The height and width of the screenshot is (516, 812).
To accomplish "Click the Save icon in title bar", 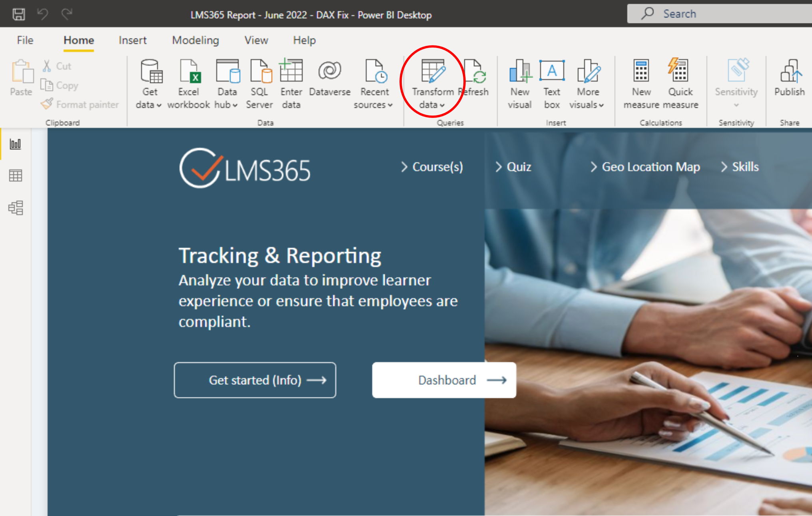I will point(18,14).
